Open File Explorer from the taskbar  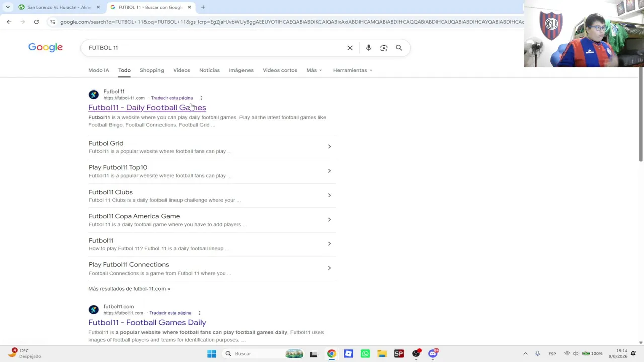pyautogui.click(x=382, y=354)
